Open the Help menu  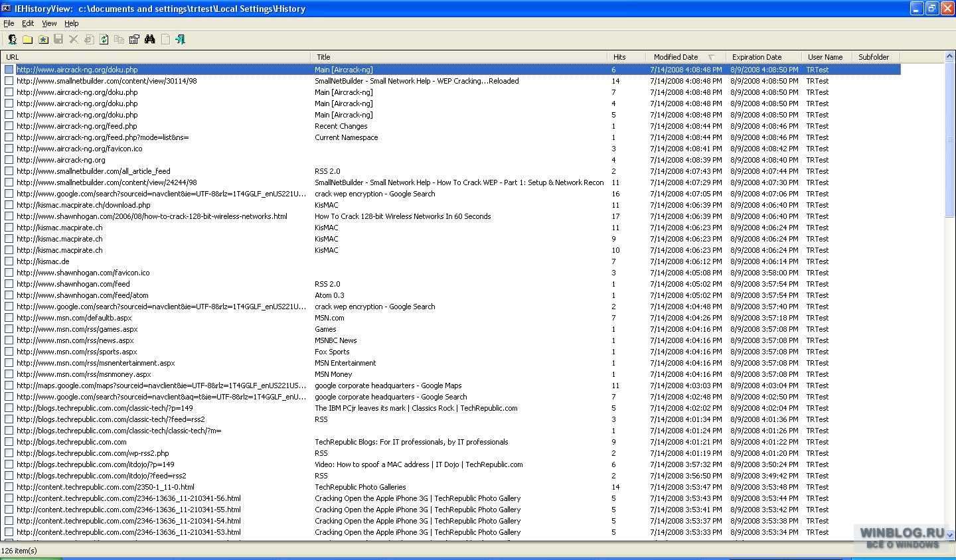(x=71, y=23)
